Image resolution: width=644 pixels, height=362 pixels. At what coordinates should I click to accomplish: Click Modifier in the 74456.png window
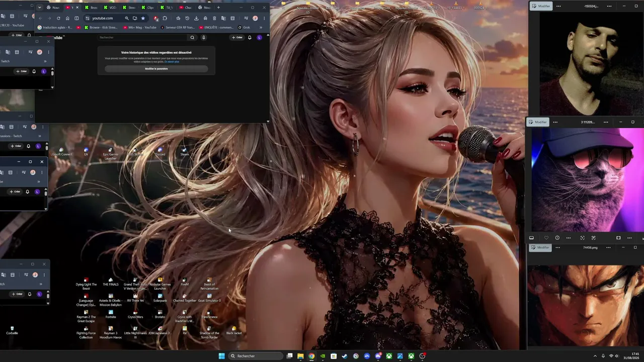click(540, 247)
